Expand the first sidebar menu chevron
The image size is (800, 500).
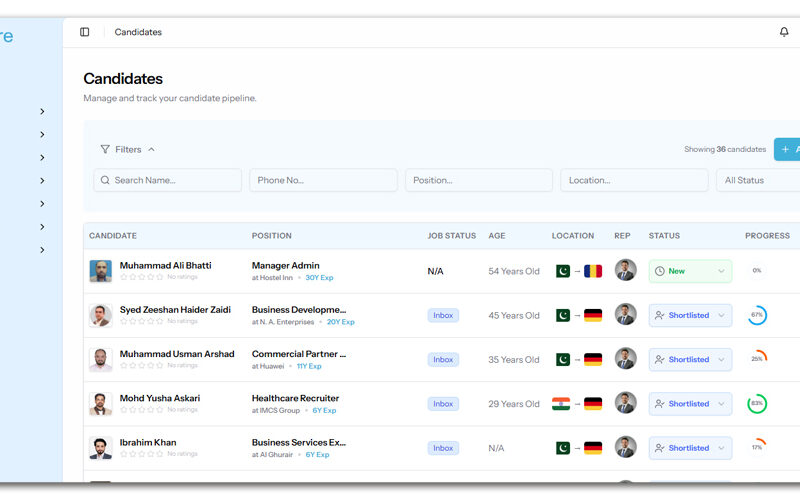pyautogui.click(x=42, y=111)
